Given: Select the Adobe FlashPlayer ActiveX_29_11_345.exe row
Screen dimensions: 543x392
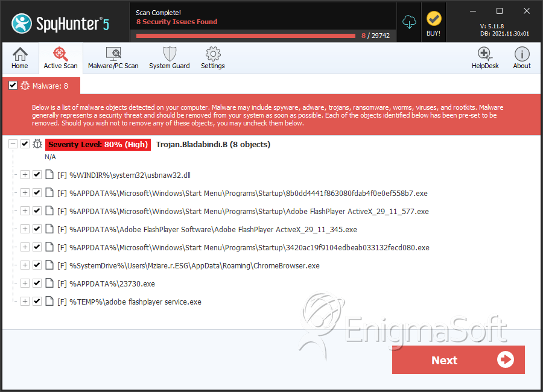Looking at the screenshot, I should tap(207, 229).
